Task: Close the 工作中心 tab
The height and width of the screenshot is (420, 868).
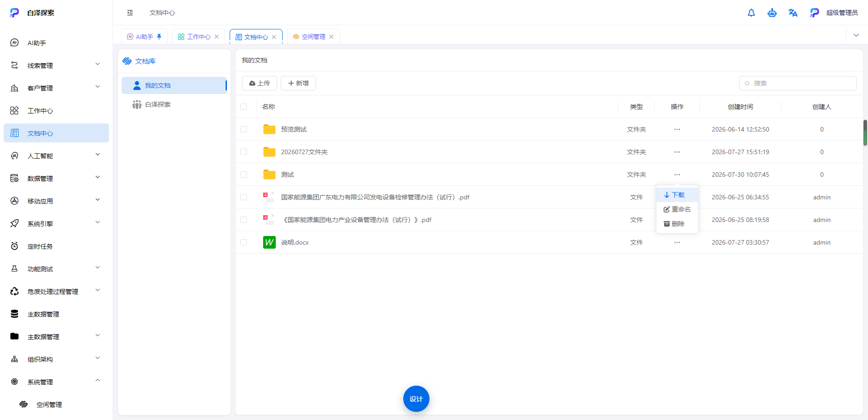Action: pyautogui.click(x=217, y=37)
